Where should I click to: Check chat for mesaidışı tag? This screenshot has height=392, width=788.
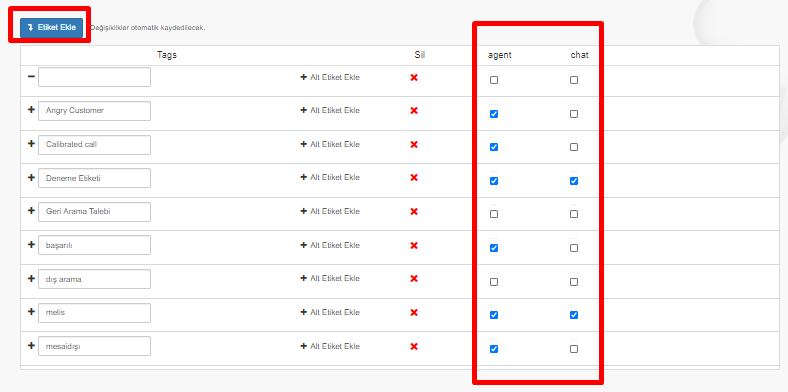[574, 349]
